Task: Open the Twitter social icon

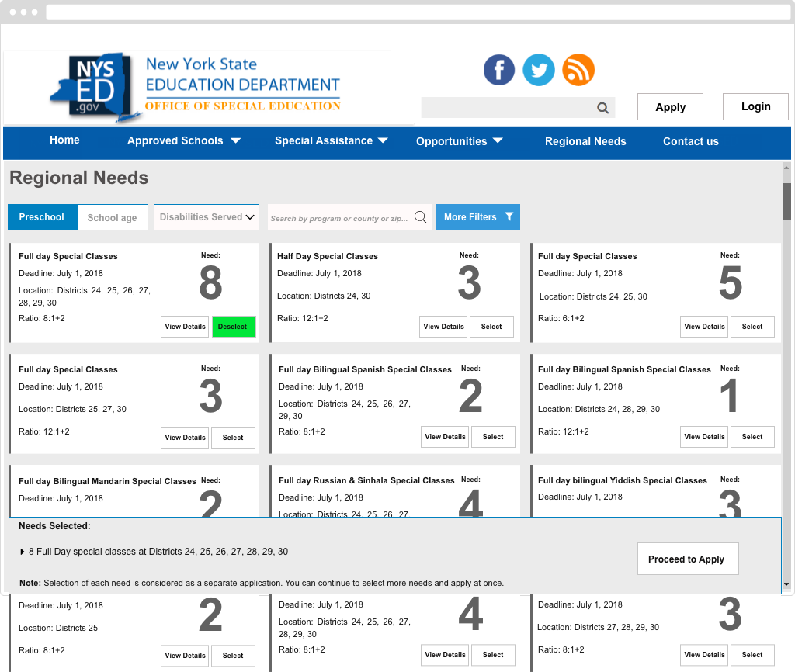Action: 539,70
